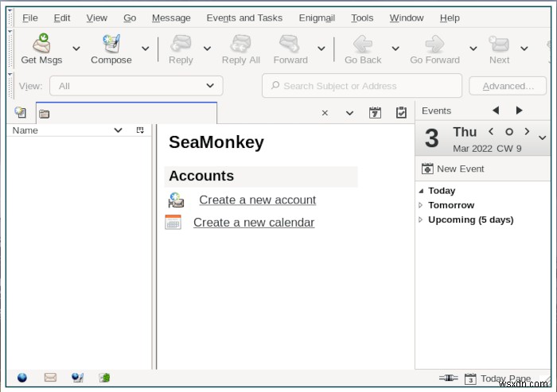This screenshot has height=392, width=557.
Task: Open Address Book icon in the status bar
Action: pos(104,378)
